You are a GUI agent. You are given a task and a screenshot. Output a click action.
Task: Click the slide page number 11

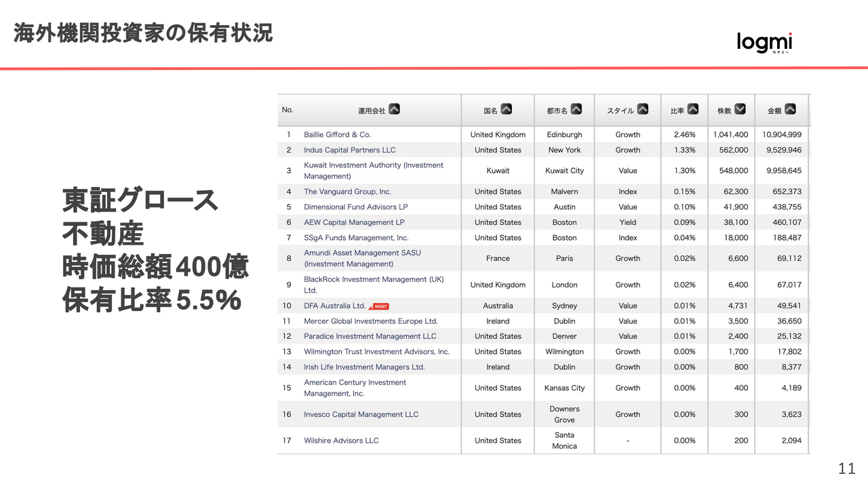pos(846,468)
